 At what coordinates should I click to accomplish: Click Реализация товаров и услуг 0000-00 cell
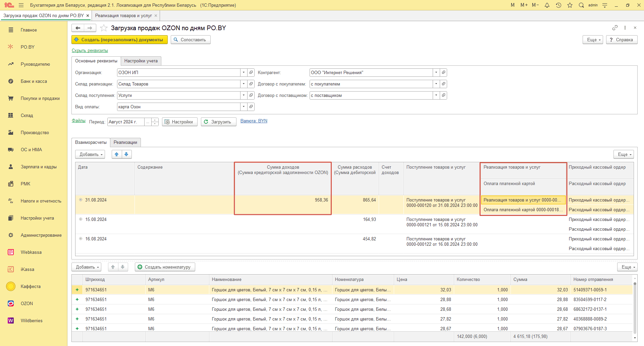point(523,200)
